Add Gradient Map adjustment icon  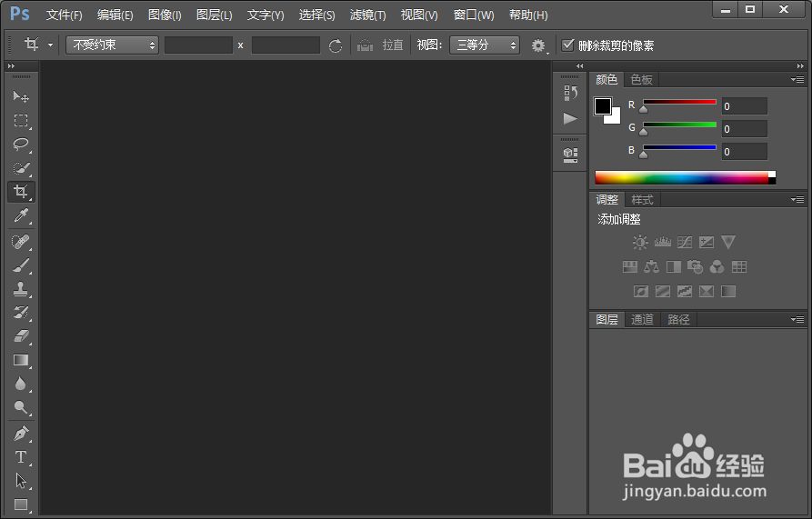(728, 292)
